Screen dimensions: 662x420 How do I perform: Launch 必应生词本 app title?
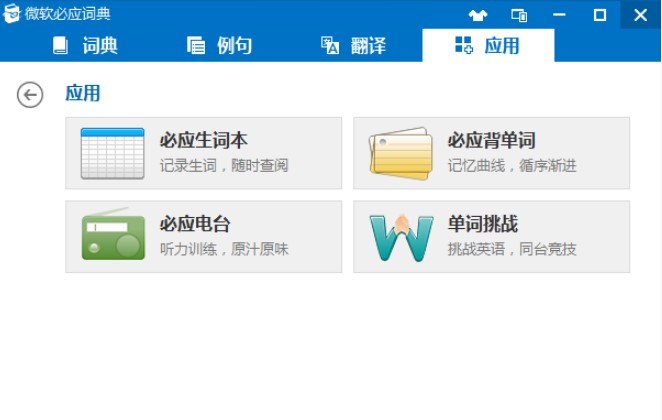tap(203, 140)
